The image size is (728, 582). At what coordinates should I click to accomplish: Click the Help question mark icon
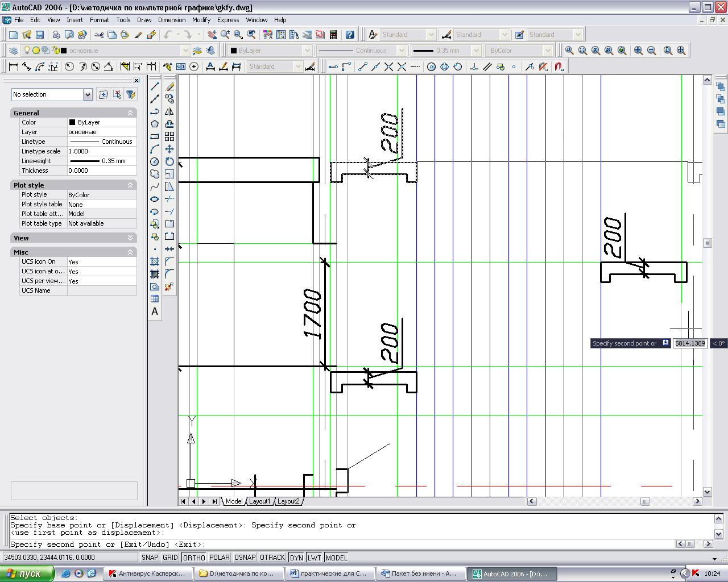350,35
